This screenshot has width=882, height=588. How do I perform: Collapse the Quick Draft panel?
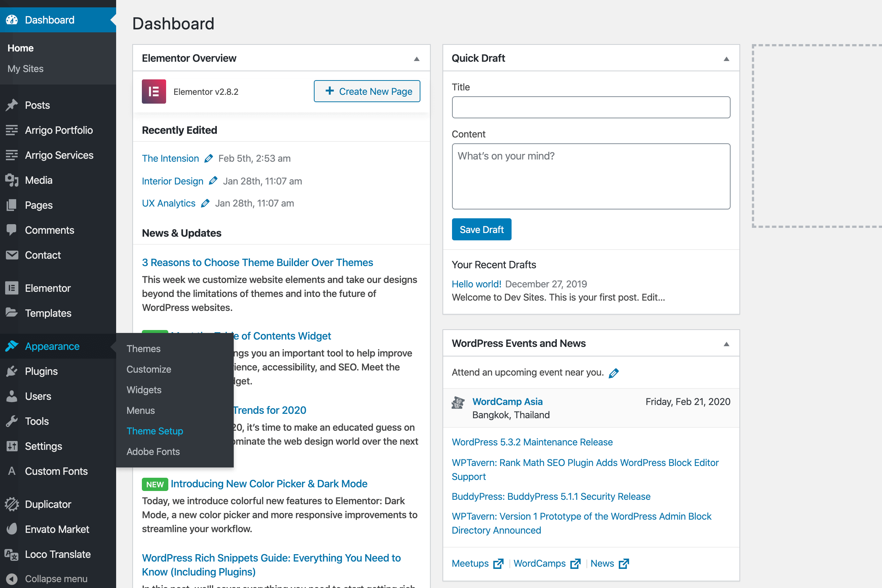point(726,59)
